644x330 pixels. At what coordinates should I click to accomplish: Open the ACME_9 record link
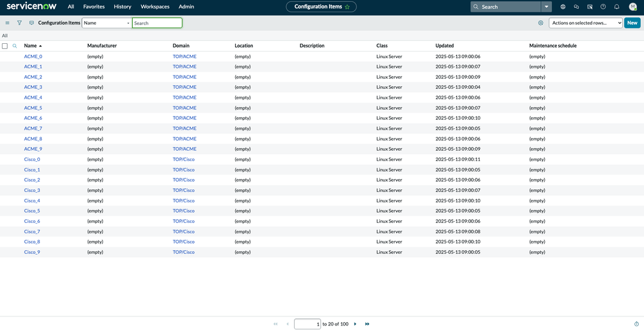(x=34, y=149)
